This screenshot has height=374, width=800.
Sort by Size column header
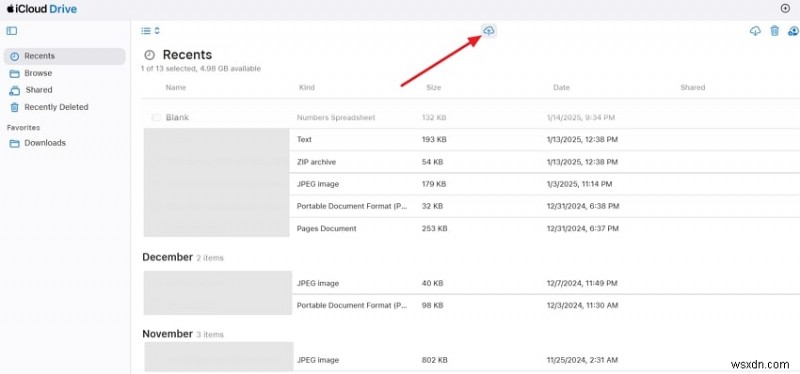433,87
